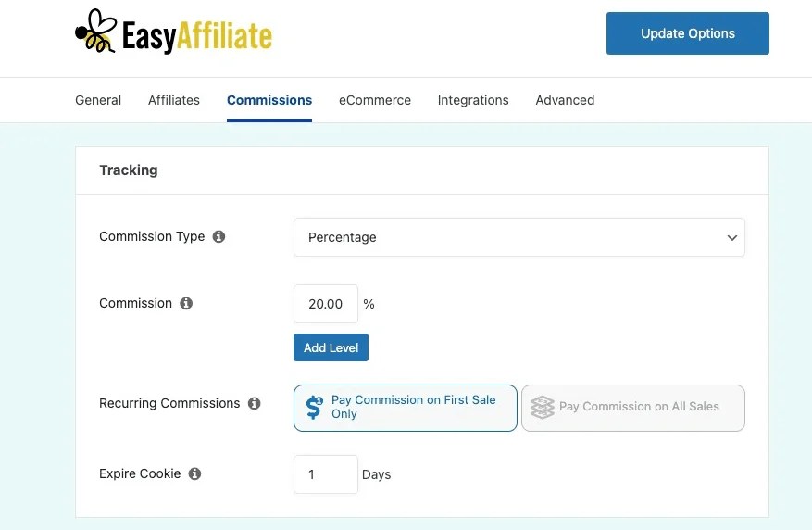Click the Expire Cookie days input
The width and height of the screenshot is (812, 530).
[x=325, y=474]
